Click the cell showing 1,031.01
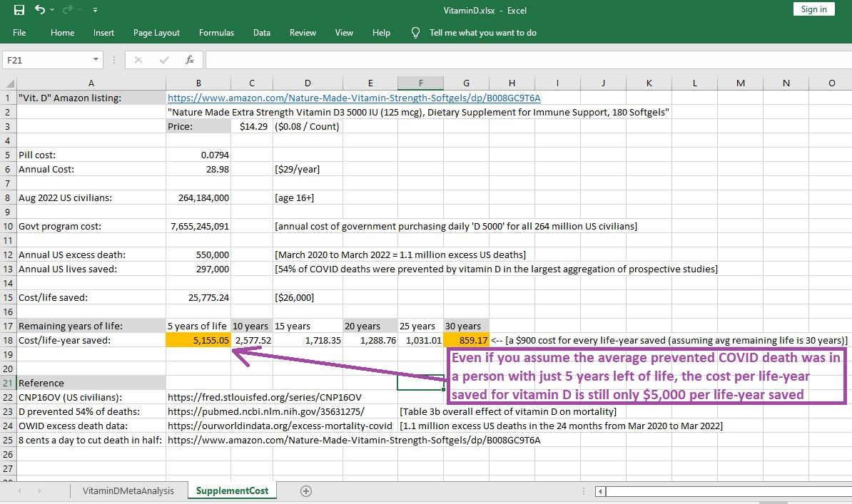The image size is (852, 504). 420,341
